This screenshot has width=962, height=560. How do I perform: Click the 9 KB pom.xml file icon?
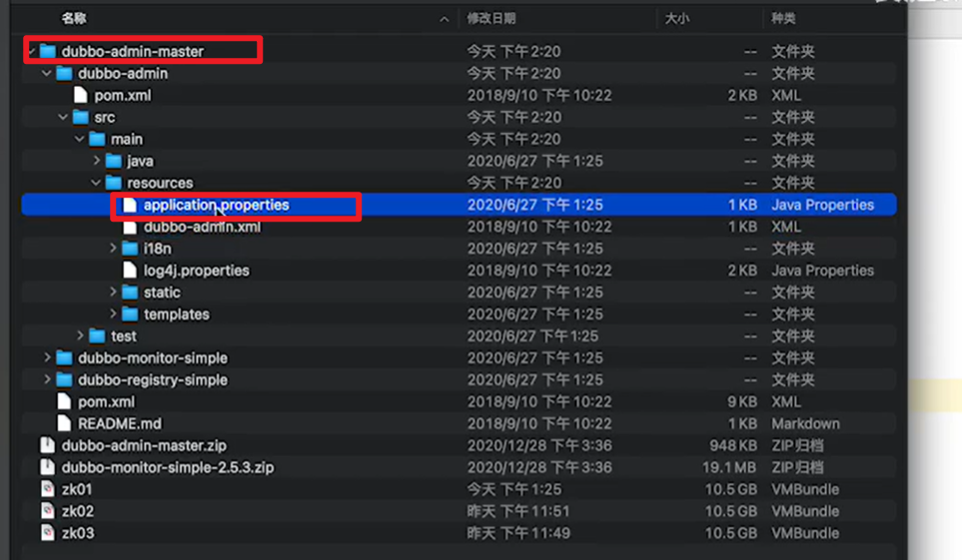click(x=64, y=401)
